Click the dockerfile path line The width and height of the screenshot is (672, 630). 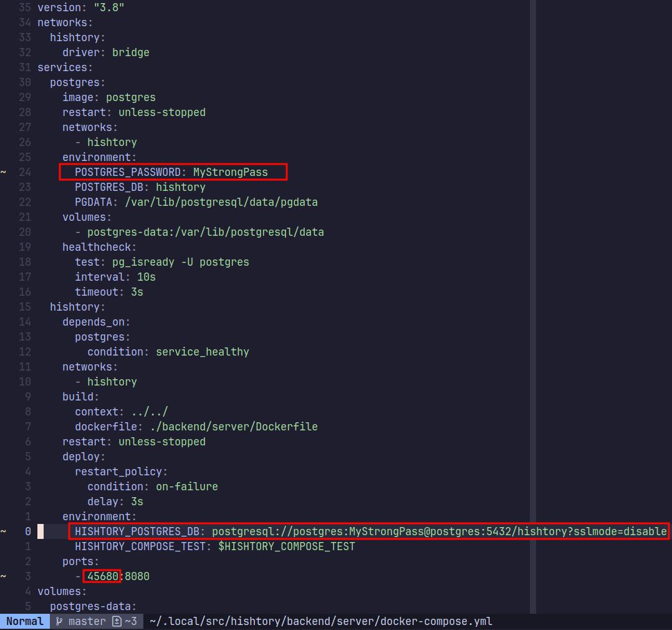[196, 427]
